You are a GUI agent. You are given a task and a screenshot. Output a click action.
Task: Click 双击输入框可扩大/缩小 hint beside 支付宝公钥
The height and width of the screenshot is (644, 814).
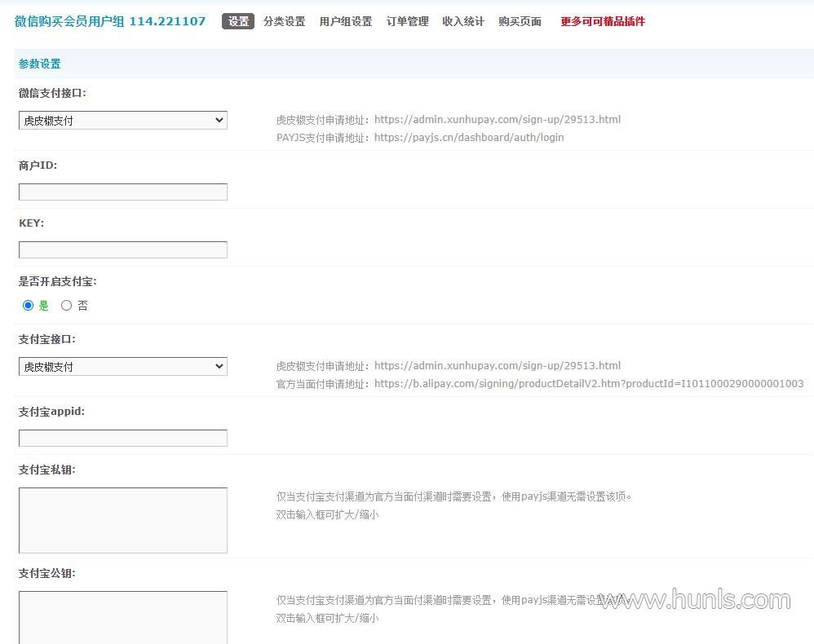pyautogui.click(x=328, y=618)
